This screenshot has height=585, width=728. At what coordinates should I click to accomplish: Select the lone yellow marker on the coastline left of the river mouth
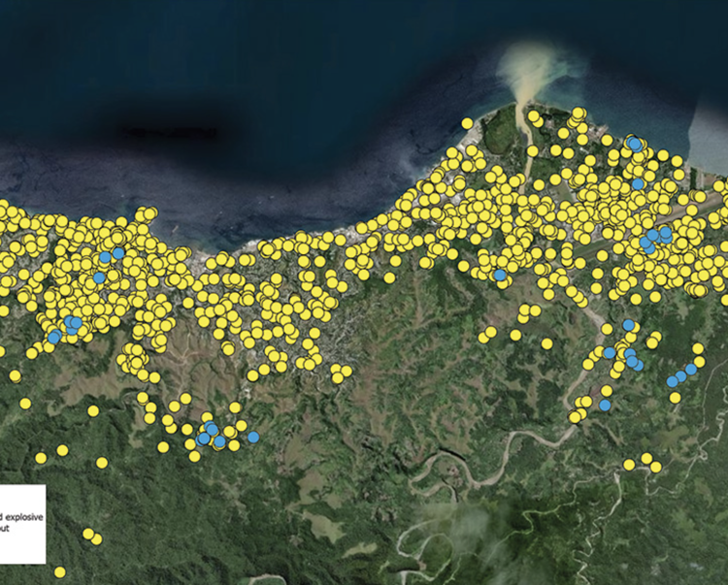[x=467, y=123]
